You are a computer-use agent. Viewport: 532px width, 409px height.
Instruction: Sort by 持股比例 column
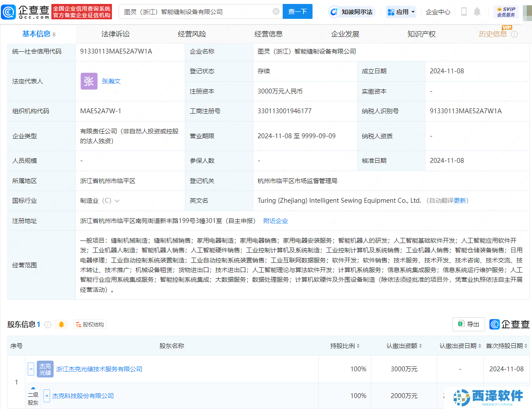[x=345, y=346]
